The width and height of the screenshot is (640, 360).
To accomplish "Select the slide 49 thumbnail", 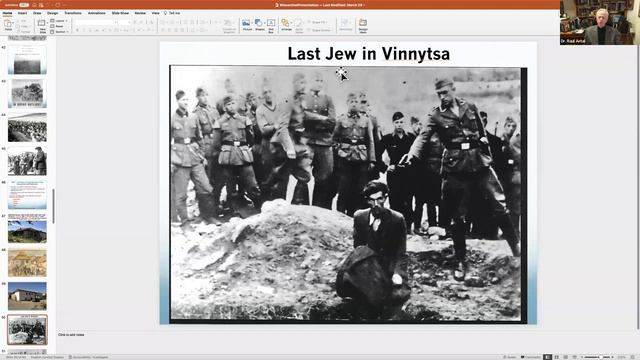I will click(27, 296).
